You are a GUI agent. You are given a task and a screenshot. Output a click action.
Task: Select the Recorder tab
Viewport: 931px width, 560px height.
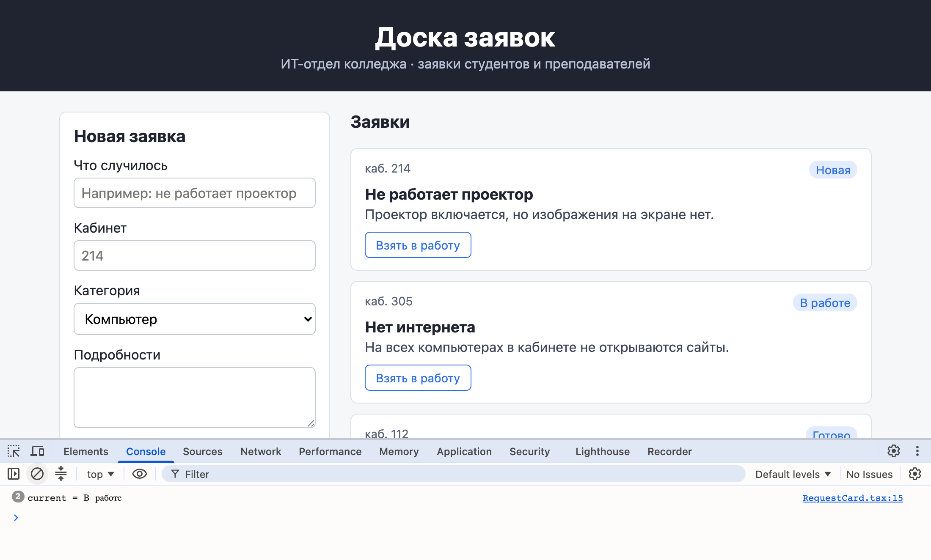coord(669,451)
